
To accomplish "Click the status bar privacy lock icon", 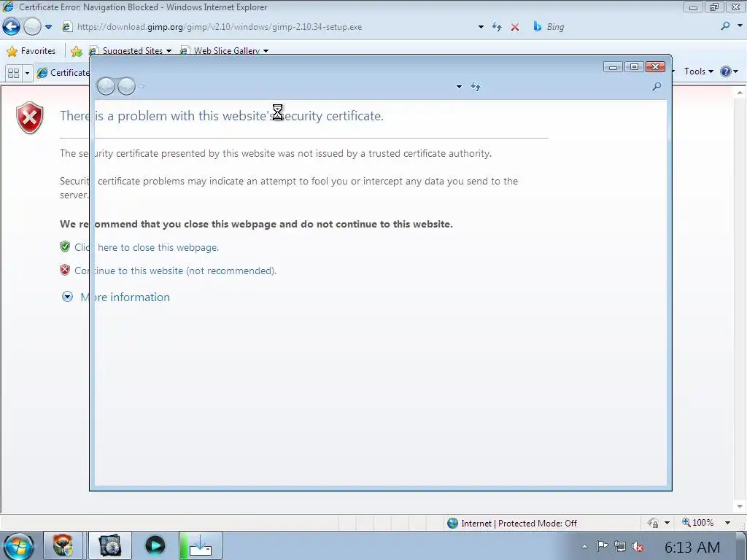I will 653,523.
